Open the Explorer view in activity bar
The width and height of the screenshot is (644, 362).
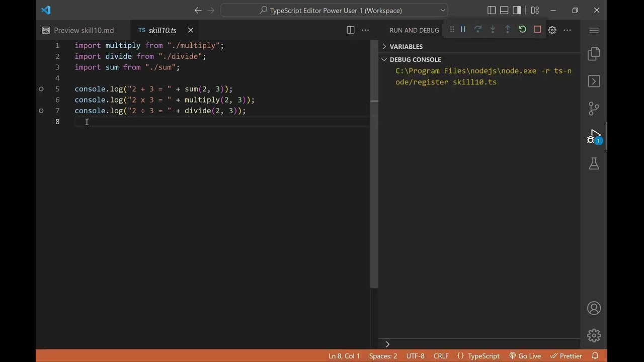(x=594, y=54)
